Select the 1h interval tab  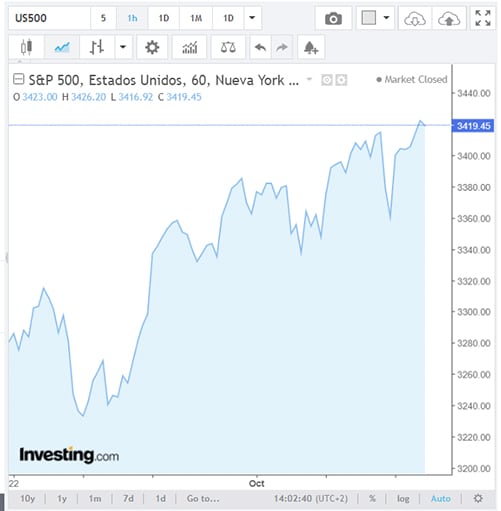132,18
